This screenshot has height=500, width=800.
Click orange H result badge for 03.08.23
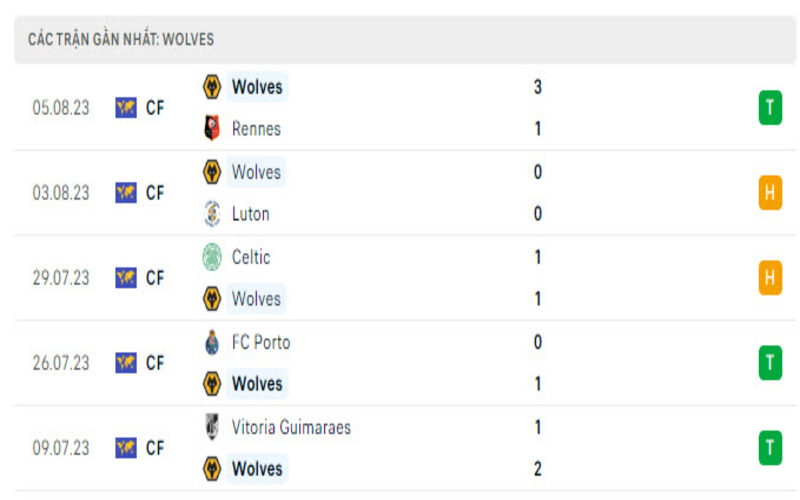[x=769, y=193]
